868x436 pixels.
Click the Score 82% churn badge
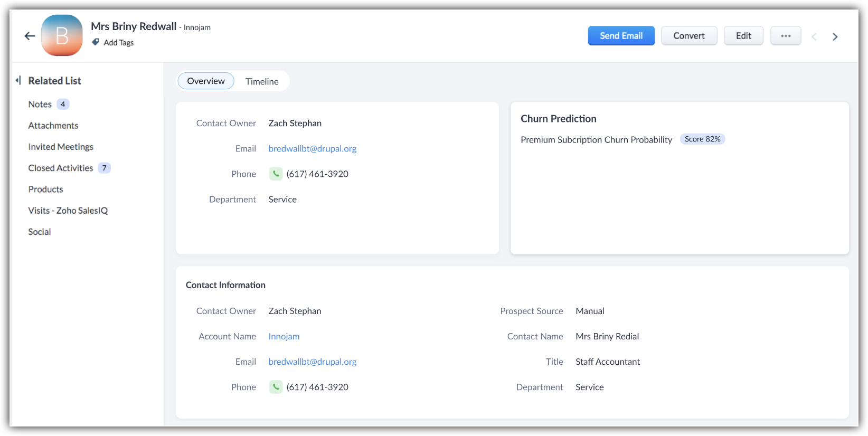(702, 139)
